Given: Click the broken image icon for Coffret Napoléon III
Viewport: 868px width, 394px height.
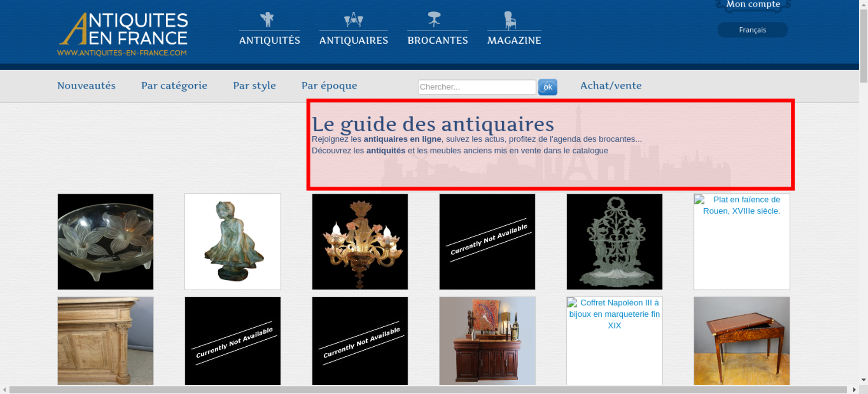Looking at the screenshot, I should pos(572,302).
